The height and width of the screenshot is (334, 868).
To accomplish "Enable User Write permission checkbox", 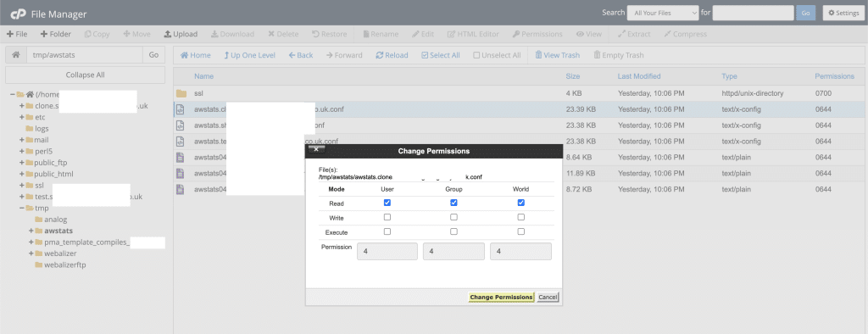I will pos(387,217).
